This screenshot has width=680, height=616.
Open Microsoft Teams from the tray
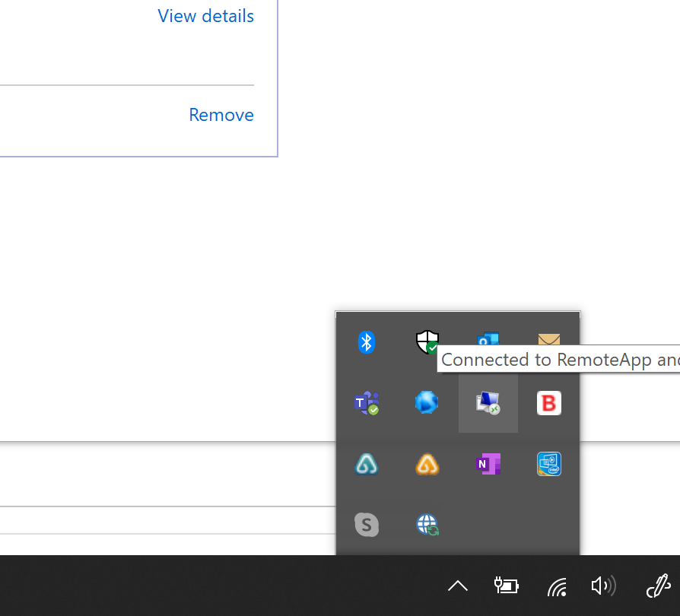click(x=367, y=403)
